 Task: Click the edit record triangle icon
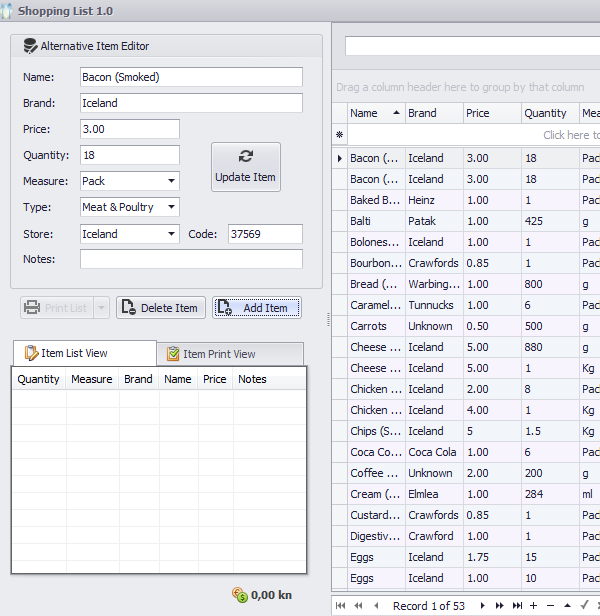click(x=567, y=605)
